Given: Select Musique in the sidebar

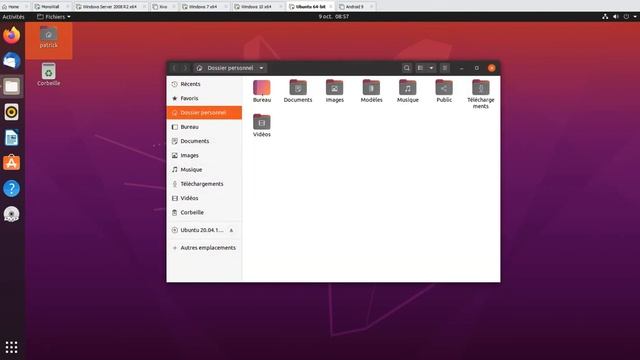Looking at the screenshot, I should point(204,170).
